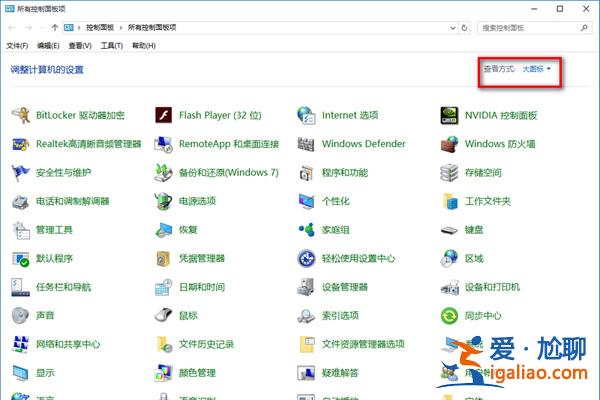Click the Flash Player (32 位) icon

pos(164,115)
